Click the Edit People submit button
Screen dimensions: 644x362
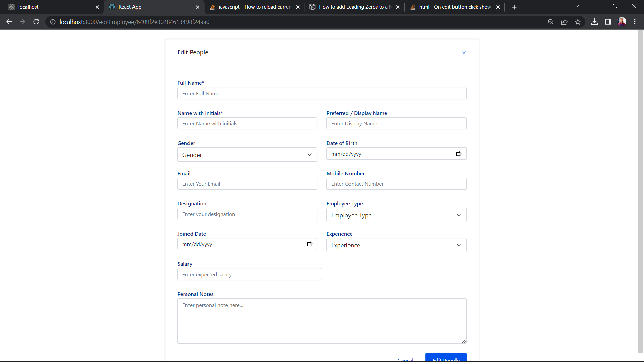(x=446, y=357)
